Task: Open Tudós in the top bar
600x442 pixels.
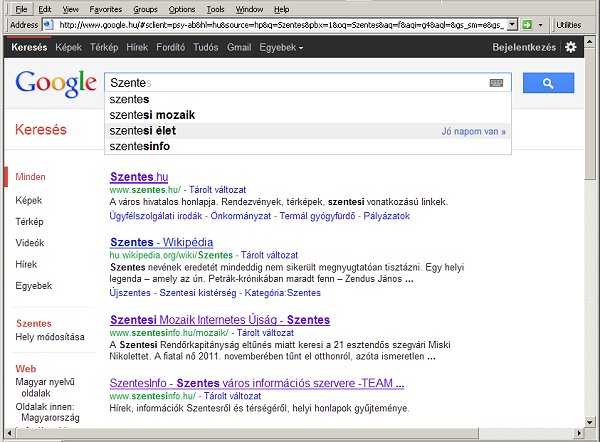Action: click(x=206, y=47)
